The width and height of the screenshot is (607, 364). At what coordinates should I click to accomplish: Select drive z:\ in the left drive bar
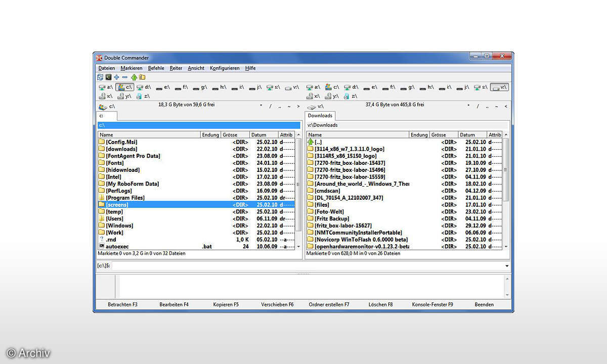point(143,96)
